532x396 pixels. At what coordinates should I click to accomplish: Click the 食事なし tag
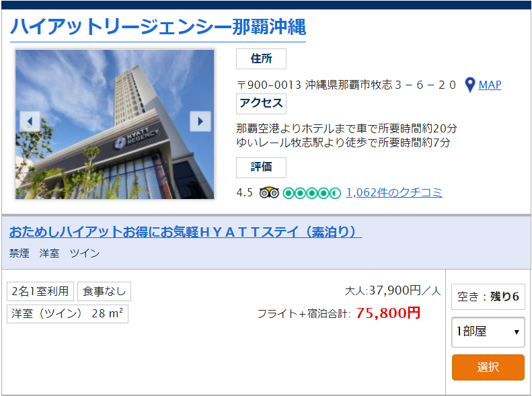tap(104, 291)
